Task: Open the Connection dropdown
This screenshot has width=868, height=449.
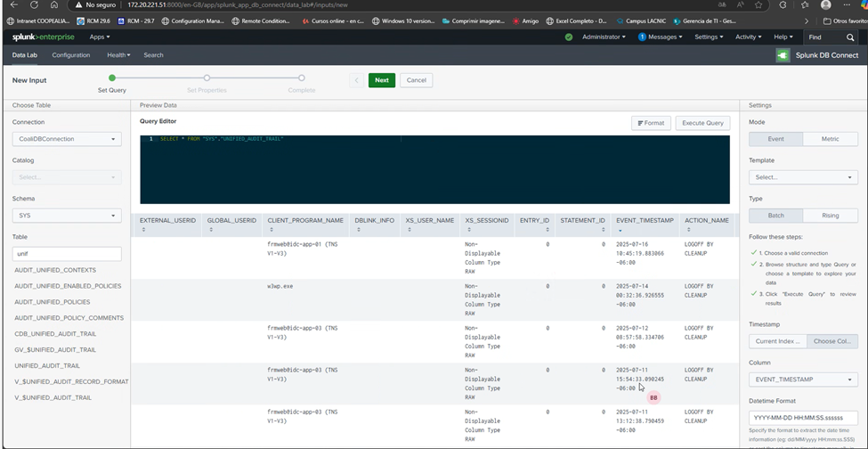Action: (67, 139)
